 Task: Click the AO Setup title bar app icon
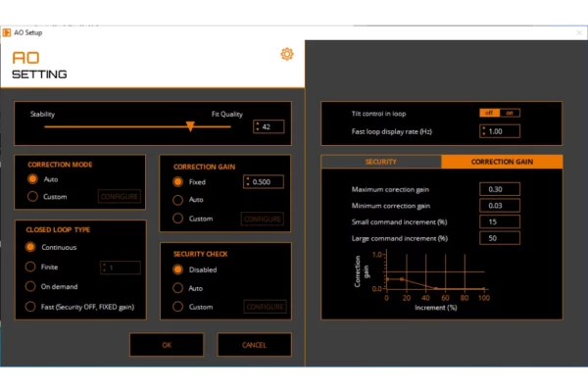tap(7, 32)
